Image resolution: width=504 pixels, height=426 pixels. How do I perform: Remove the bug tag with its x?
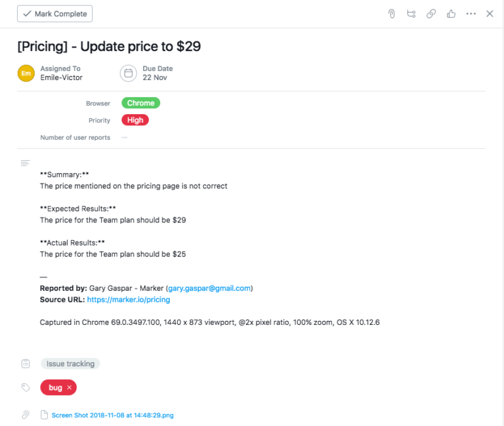[x=70, y=388]
